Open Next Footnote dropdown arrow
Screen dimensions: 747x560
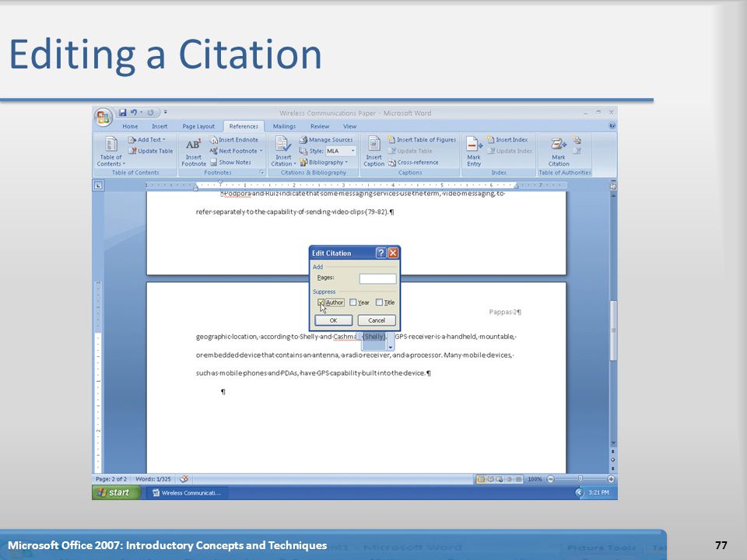click(x=261, y=151)
